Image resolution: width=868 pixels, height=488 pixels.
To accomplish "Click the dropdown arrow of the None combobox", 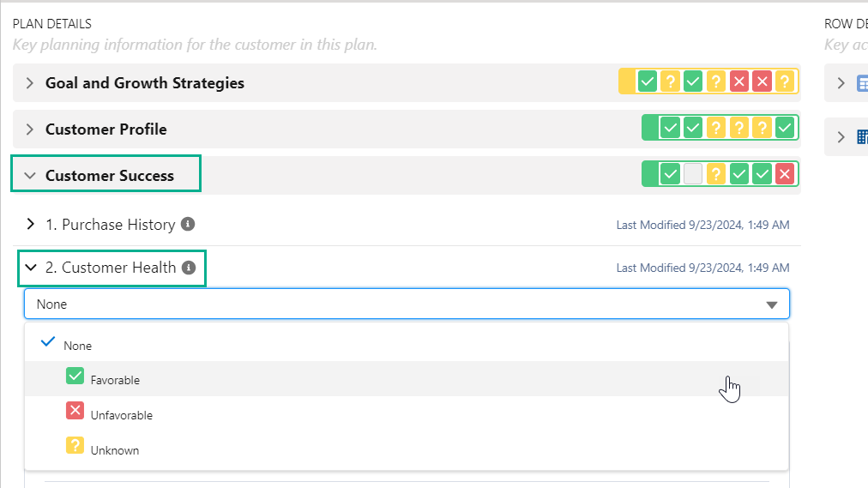I will (771, 304).
